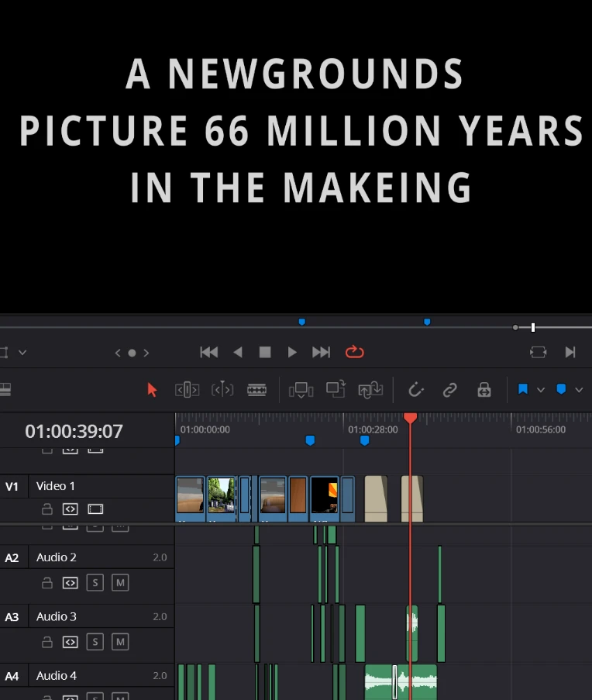
Task: Click the timeline view options icon
Action: pos(5,390)
